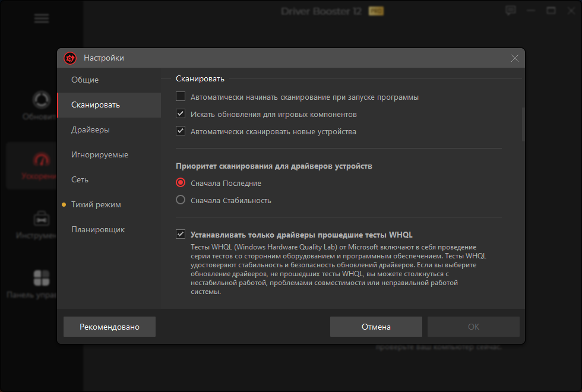Disable the WHQL-only drivers checkbox
Screen dimensions: 582x392
[x=181, y=235]
